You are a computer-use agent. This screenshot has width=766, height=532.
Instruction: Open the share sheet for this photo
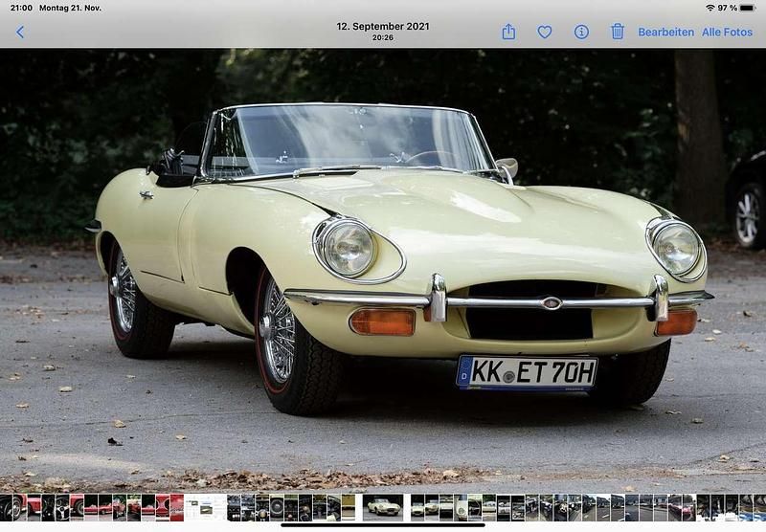coord(508,32)
